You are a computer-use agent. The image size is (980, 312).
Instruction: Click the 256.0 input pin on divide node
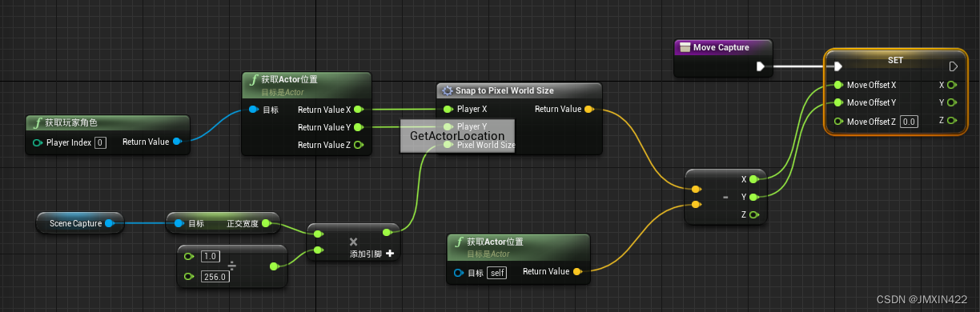tap(189, 276)
